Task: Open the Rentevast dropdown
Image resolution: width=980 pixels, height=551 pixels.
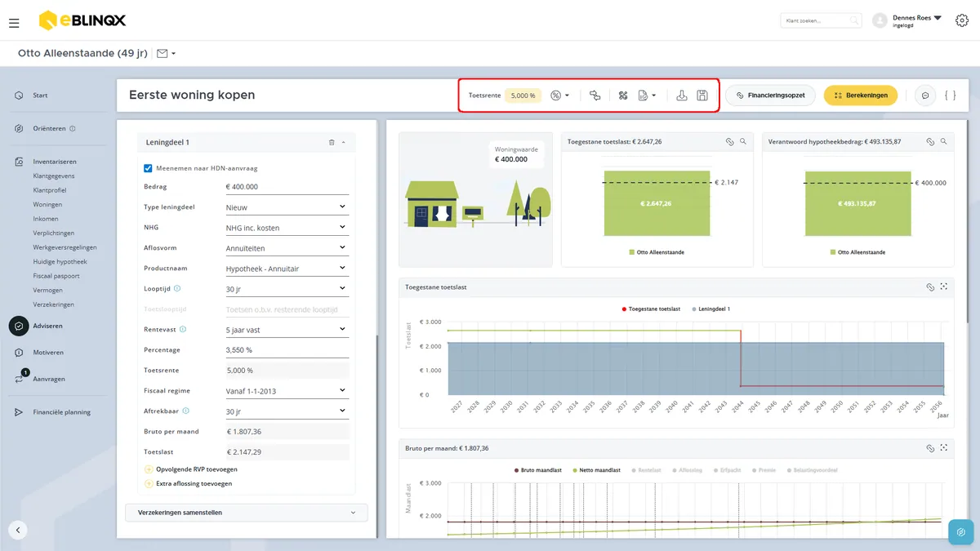Action: 287,330
